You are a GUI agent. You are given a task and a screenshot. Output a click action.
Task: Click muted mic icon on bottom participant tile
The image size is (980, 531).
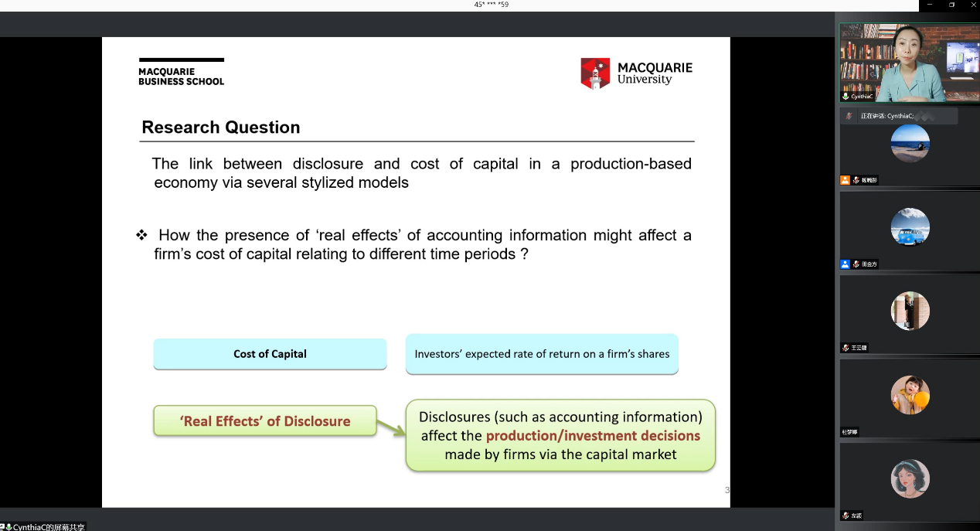(x=846, y=516)
